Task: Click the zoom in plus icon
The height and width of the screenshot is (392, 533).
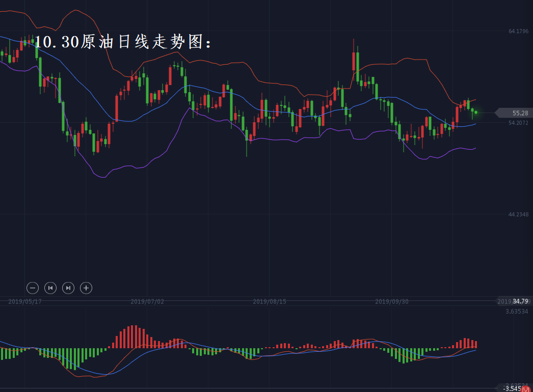Action: pyautogui.click(x=86, y=288)
